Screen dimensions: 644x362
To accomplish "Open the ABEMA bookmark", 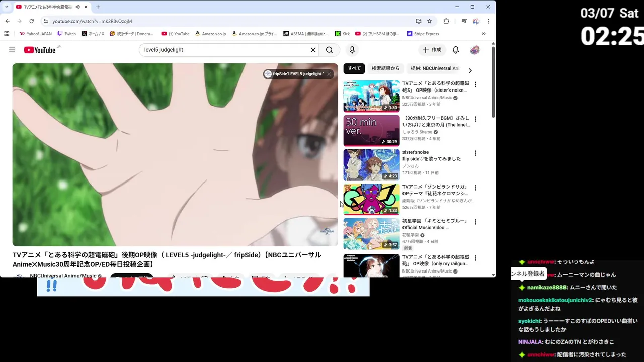I will point(306,34).
